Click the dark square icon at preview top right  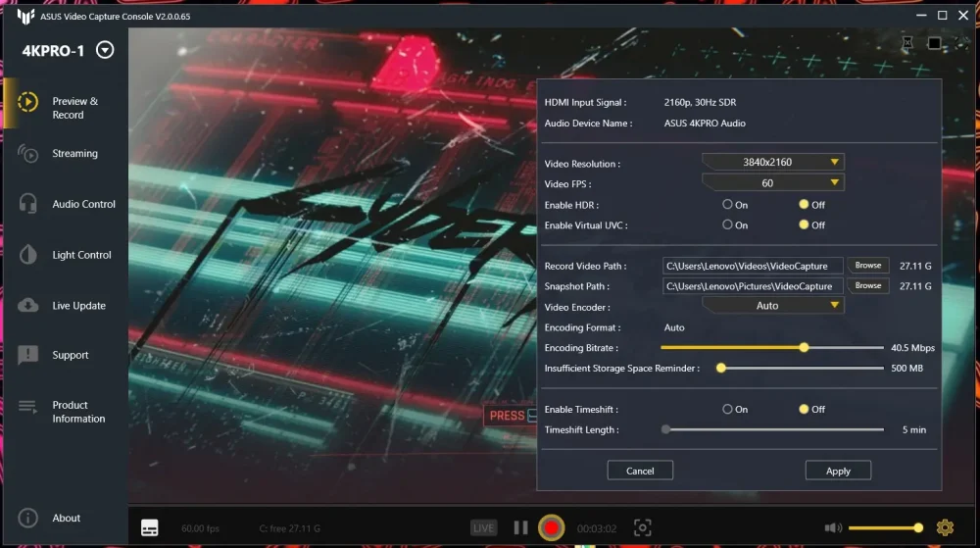coord(934,42)
